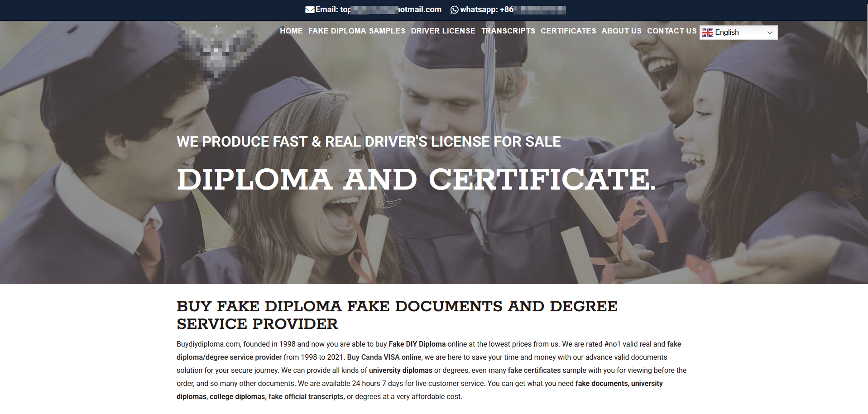This screenshot has width=868, height=414.
Task: Click the envelope email icon in top bar
Action: point(310,10)
